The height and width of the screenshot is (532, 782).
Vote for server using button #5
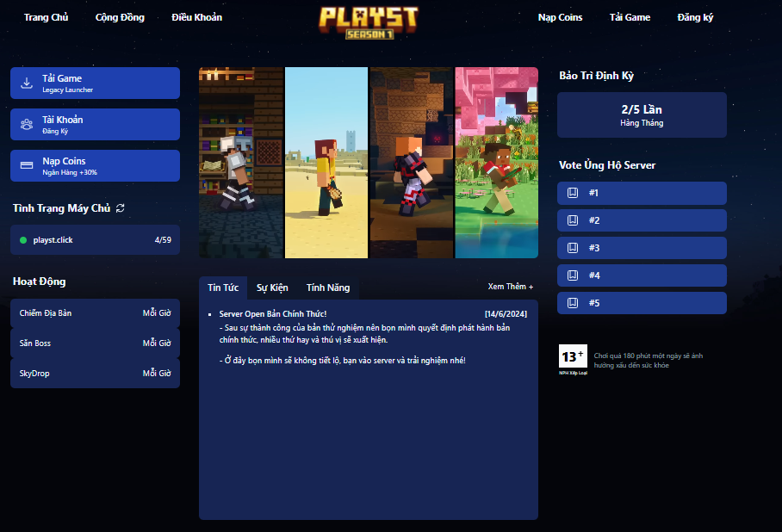point(642,303)
